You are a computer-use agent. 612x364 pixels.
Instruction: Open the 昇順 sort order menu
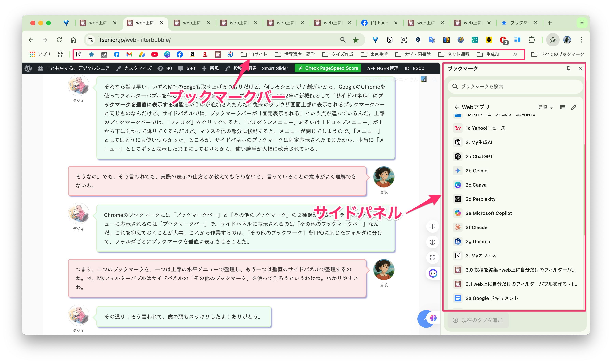(546, 107)
